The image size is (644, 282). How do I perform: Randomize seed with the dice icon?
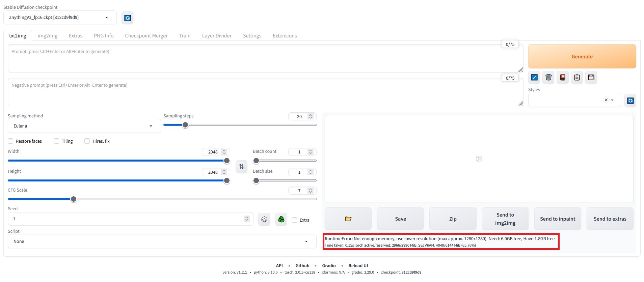(264, 220)
